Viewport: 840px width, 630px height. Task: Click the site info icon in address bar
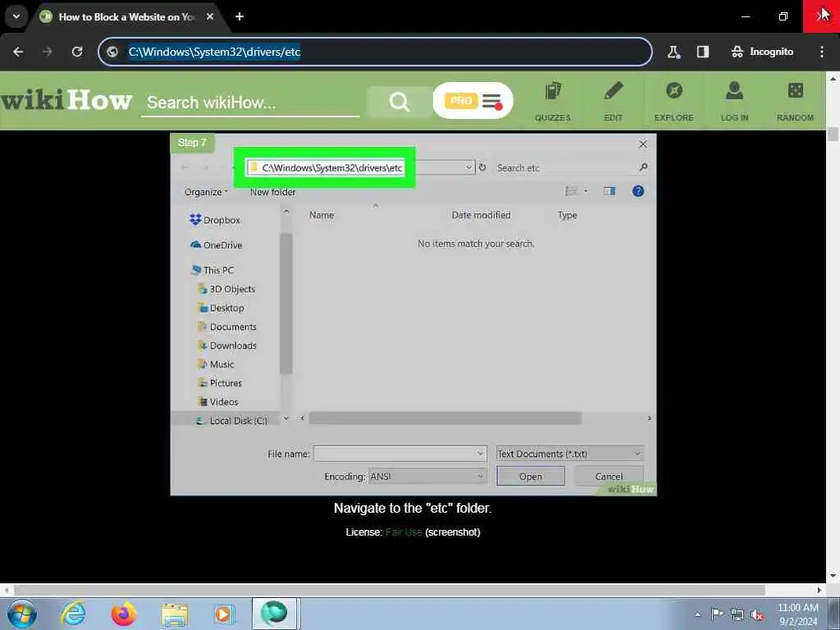(112, 52)
